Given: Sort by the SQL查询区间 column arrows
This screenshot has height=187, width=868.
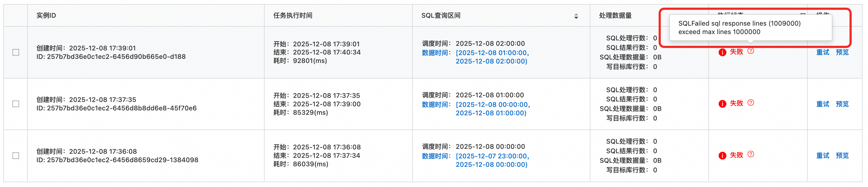Looking at the screenshot, I should (576, 16).
